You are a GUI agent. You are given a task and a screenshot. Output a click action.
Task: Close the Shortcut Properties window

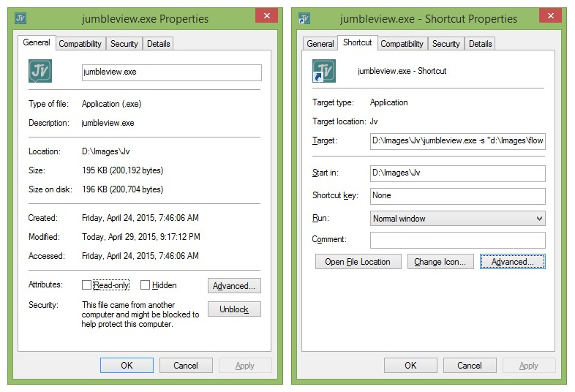tap(550, 16)
